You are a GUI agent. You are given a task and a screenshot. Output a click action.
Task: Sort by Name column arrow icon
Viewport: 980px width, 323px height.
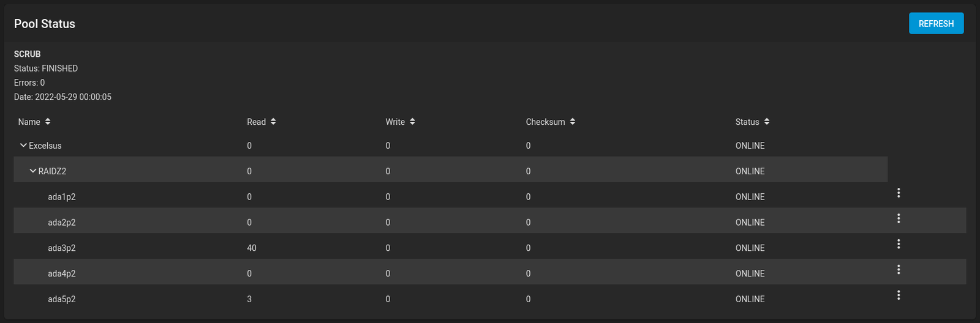coord(48,122)
